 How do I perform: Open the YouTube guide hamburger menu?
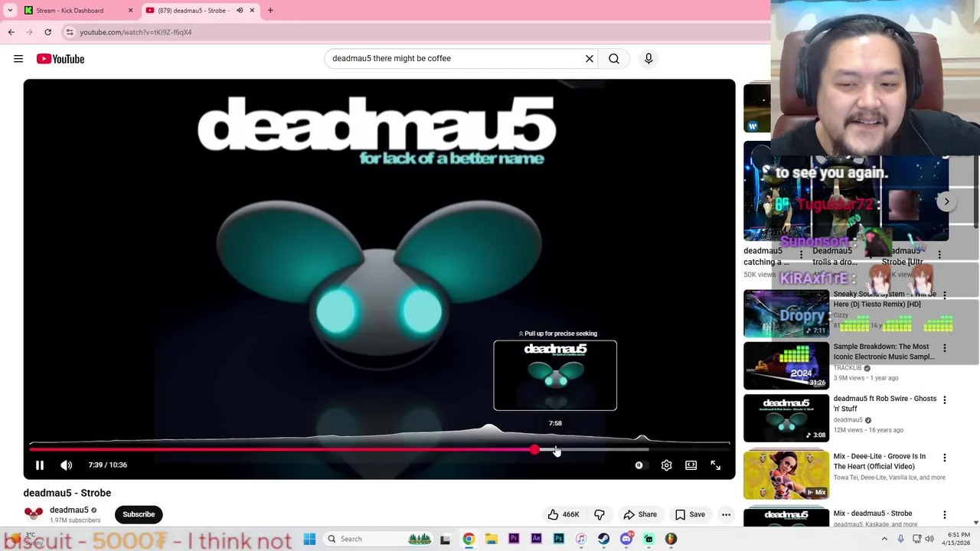tap(18, 59)
